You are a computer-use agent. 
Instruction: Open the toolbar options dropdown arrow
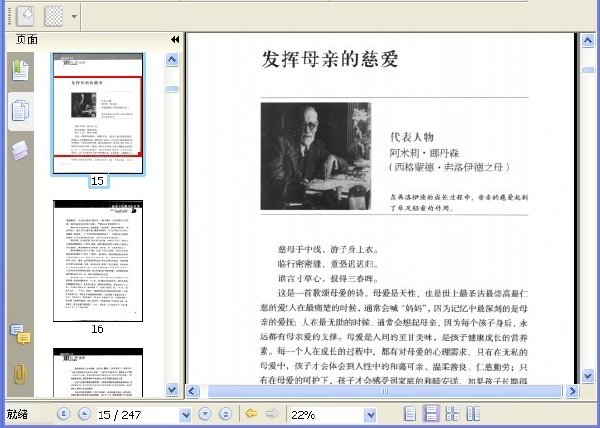pyautogui.click(x=74, y=16)
